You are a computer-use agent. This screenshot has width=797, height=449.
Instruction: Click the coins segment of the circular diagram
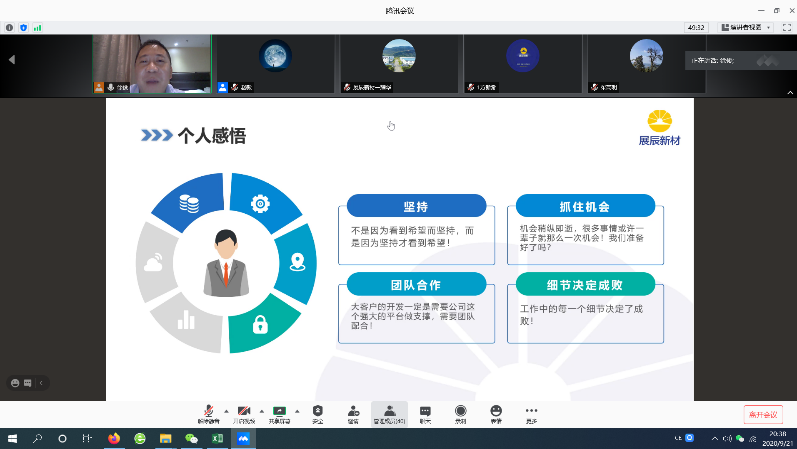(190, 203)
